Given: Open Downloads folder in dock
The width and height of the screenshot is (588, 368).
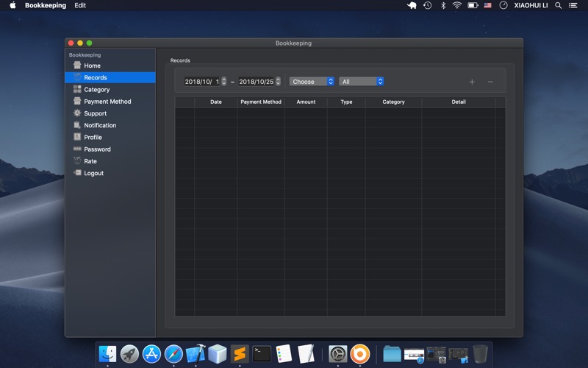Looking at the screenshot, I should click(x=392, y=354).
